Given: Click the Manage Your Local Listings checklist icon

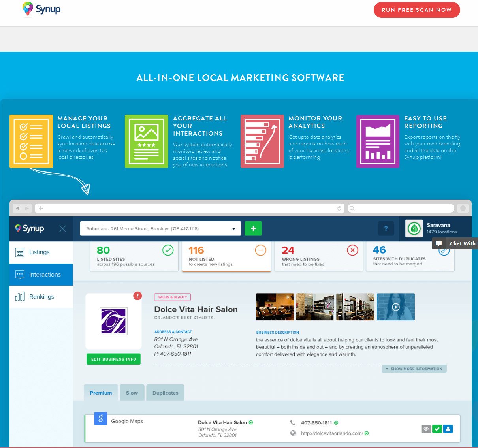Looking at the screenshot, I should click(x=31, y=141).
